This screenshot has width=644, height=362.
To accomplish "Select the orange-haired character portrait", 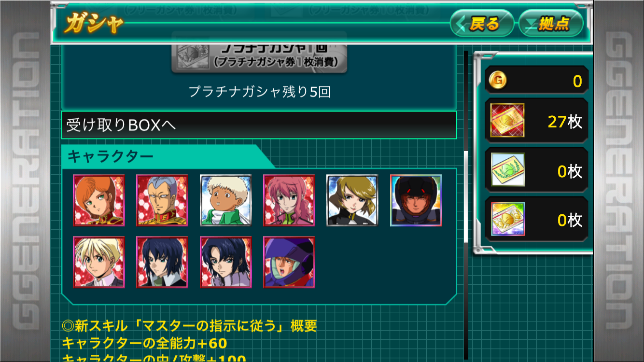I will point(99,200).
